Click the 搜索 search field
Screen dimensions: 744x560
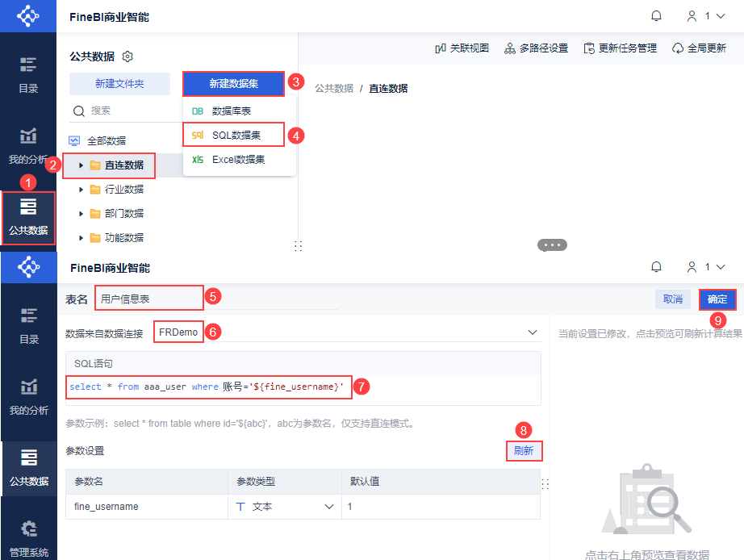pos(126,111)
